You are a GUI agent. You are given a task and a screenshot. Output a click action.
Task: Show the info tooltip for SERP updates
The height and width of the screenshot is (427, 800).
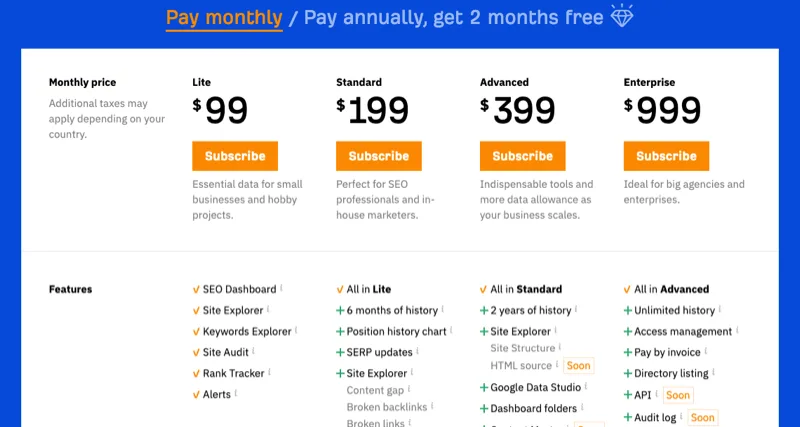[x=419, y=351]
